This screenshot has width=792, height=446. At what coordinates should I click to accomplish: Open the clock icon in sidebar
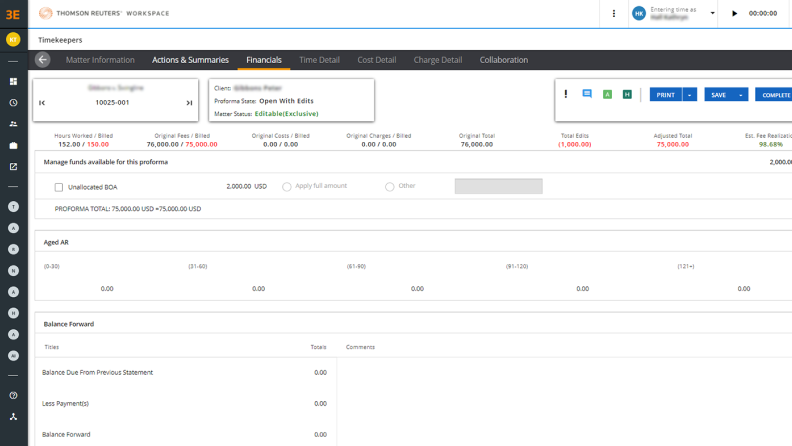(x=13, y=102)
